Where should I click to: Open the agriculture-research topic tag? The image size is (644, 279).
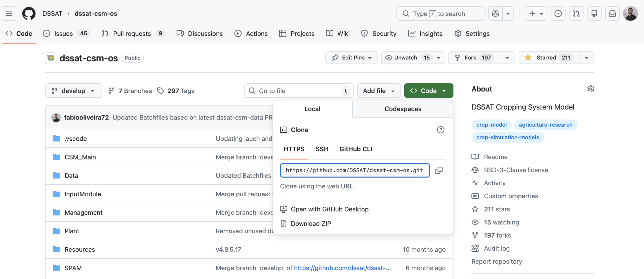coord(545,125)
